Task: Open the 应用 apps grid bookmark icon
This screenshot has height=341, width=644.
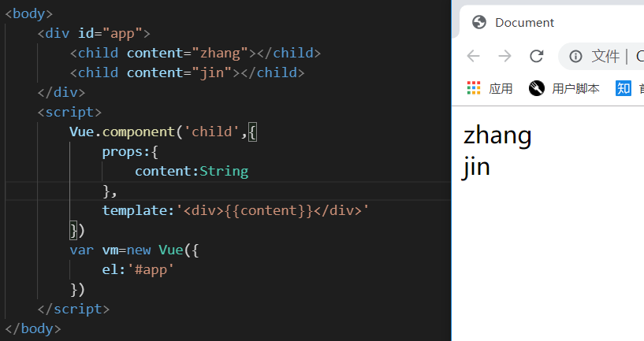Action: pos(474,88)
